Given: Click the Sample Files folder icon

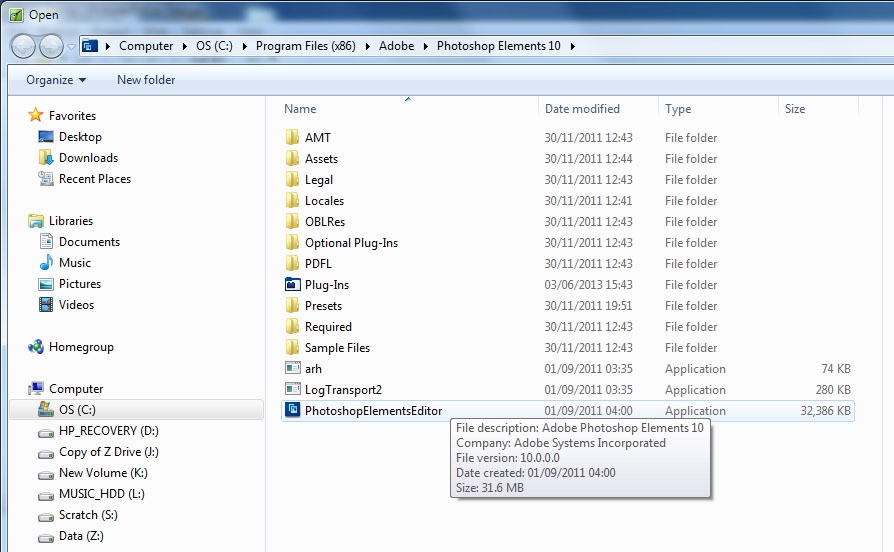Looking at the screenshot, I should [292, 347].
